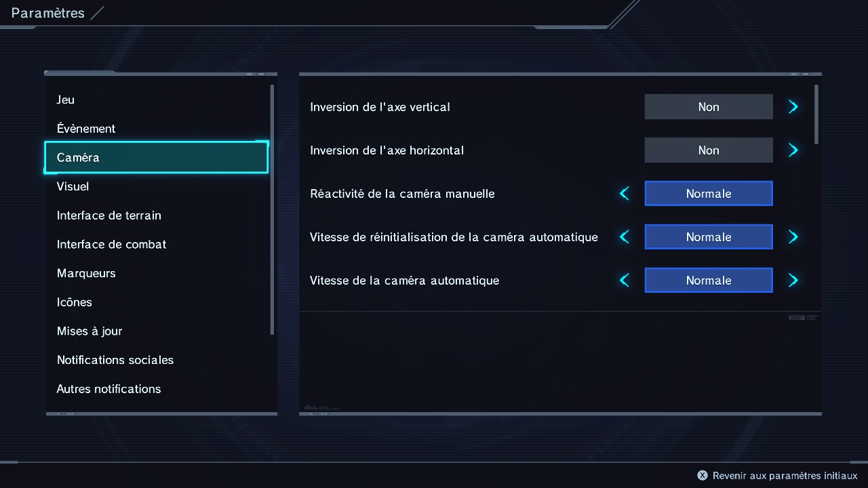Select Normale value of Réactivité de la caméra manuelle
Viewport: 868px width, 488px height.
tap(709, 194)
